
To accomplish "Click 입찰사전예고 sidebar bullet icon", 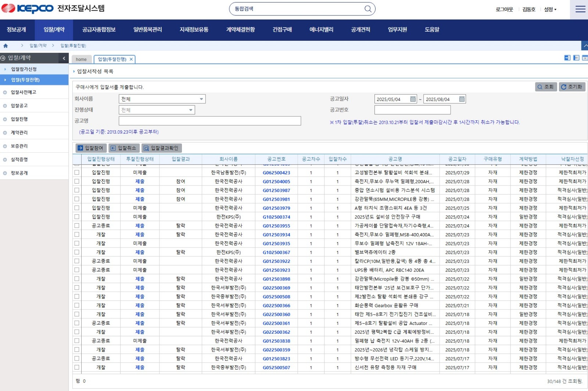I will point(5,93).
